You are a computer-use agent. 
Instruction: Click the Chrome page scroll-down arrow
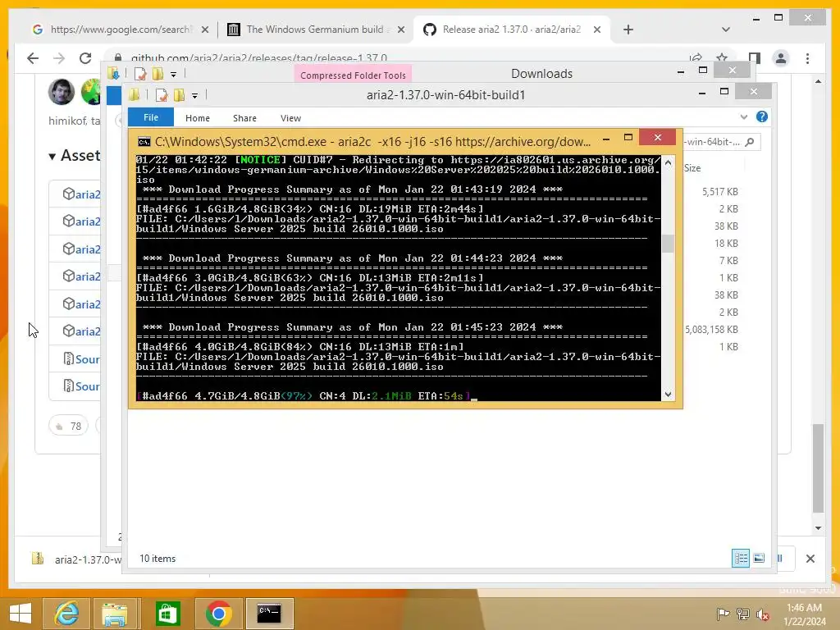818,527
